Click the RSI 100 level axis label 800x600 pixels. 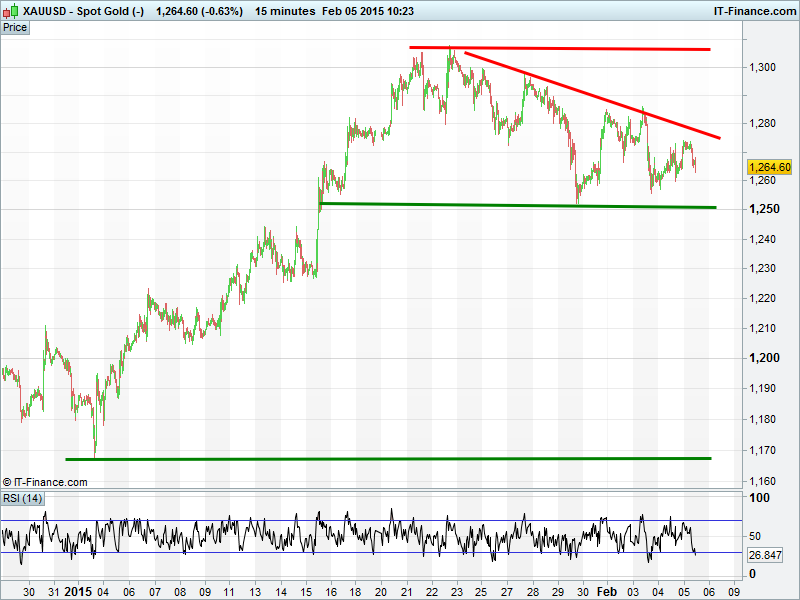[x=760, y=498]
